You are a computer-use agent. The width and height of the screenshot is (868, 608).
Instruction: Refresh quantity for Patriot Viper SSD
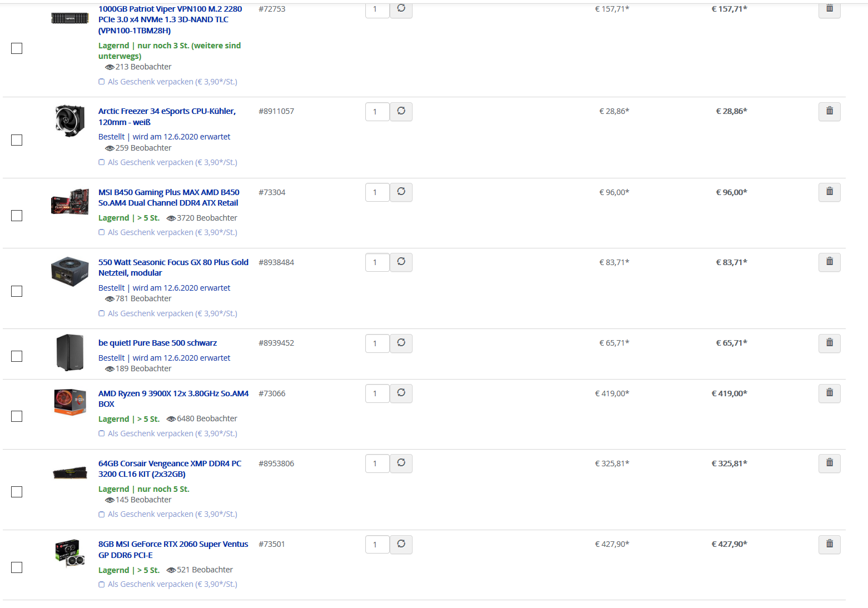point(401,9)
